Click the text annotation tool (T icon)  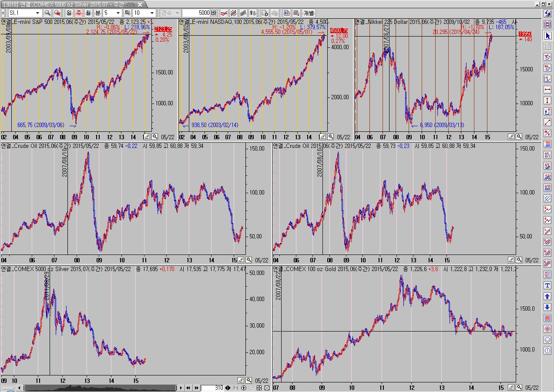(x=547, y=285)
